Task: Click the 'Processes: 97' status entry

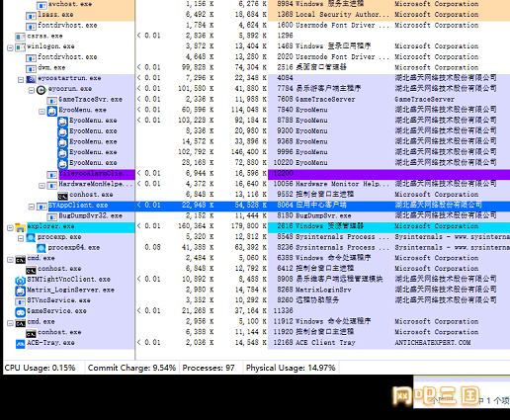Action: [209, 368]
